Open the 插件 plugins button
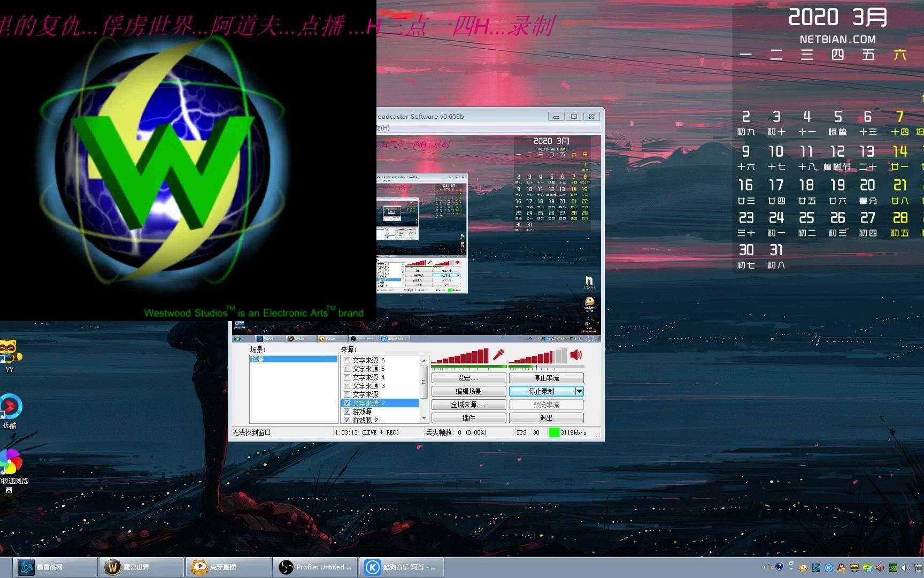Screen dimensions: 924x578 pyautogui.click(x=468, y=418)
